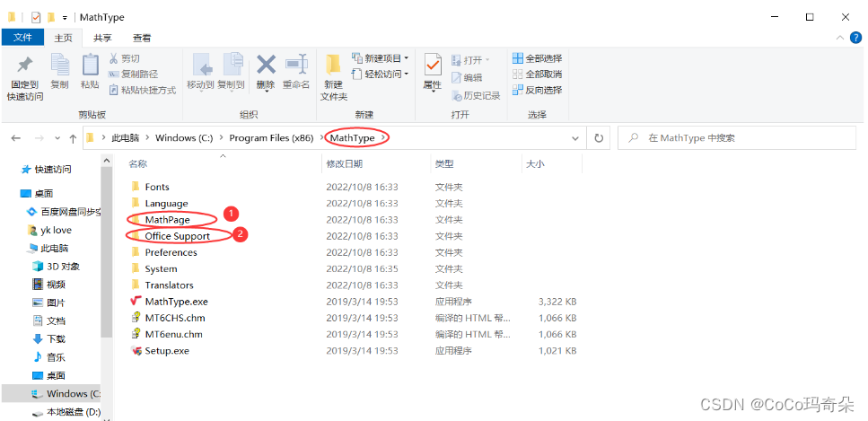
Task: Click Edit (编辑) in open group
Action: 467,78
